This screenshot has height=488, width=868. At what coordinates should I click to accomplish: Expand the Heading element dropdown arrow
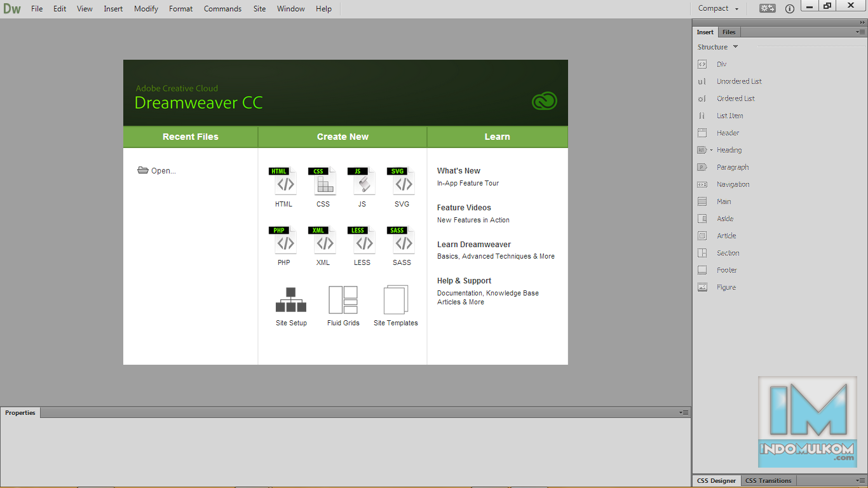tap(710, 149)
